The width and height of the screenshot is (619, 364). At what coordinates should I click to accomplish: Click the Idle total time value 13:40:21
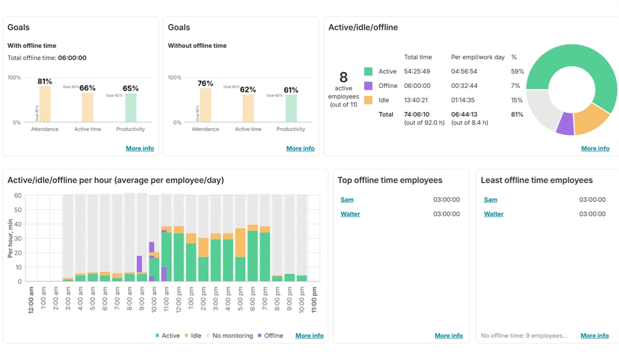416,100
